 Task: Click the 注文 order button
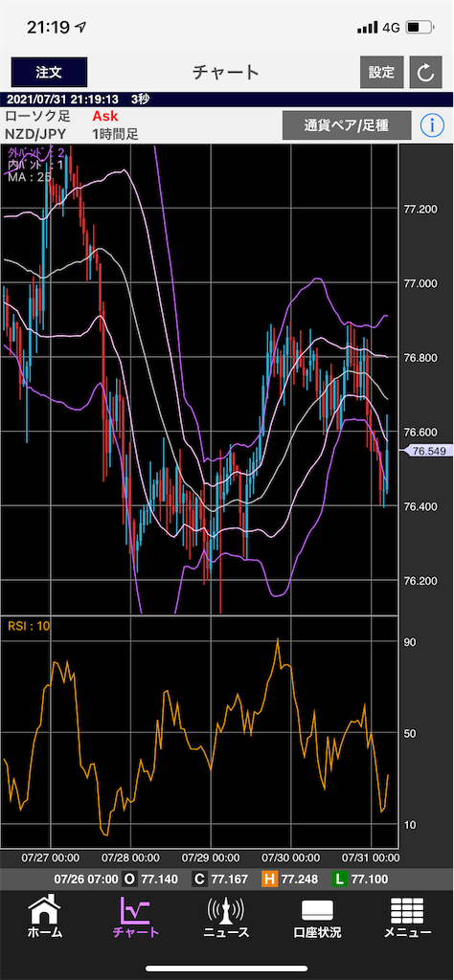(49, 72)
